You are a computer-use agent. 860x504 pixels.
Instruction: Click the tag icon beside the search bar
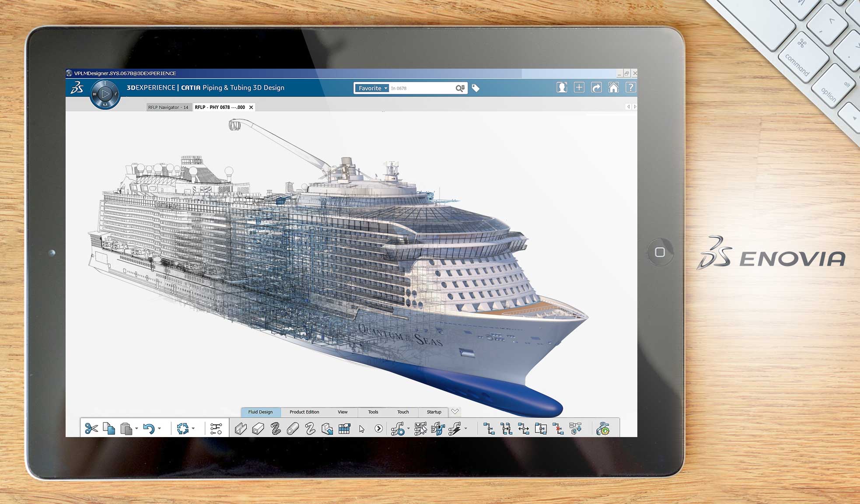476,88
